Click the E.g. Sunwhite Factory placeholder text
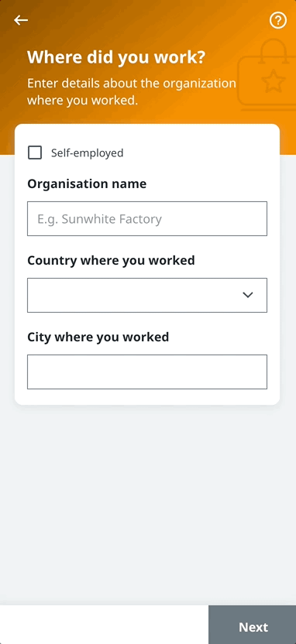The width and height of the screenshot is (296, 644). tap(99, 219)
